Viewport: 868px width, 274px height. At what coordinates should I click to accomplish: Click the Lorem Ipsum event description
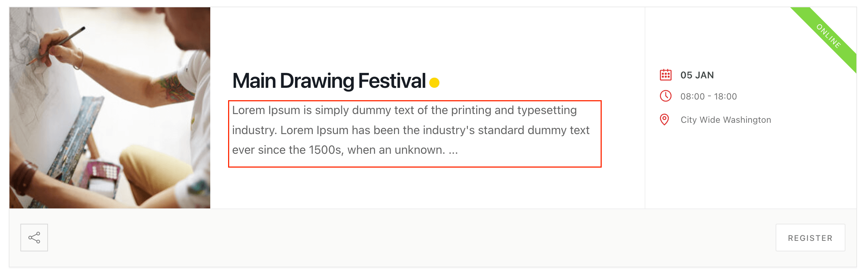pos(411,130)
